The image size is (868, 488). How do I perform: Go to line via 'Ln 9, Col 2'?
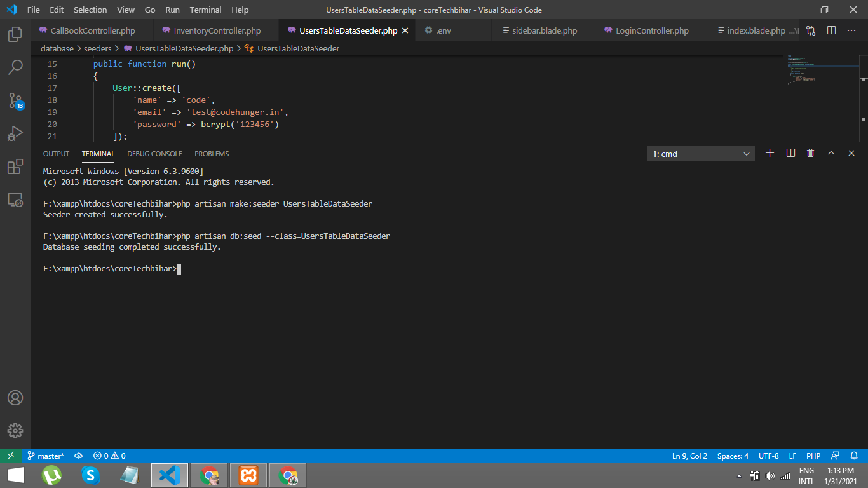(689, 456)
